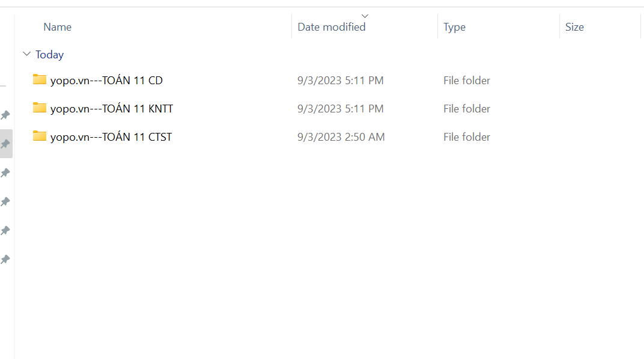
Task: Select the yopo.vn---TOÁN 11 CTST folder name
Action: 111,137
